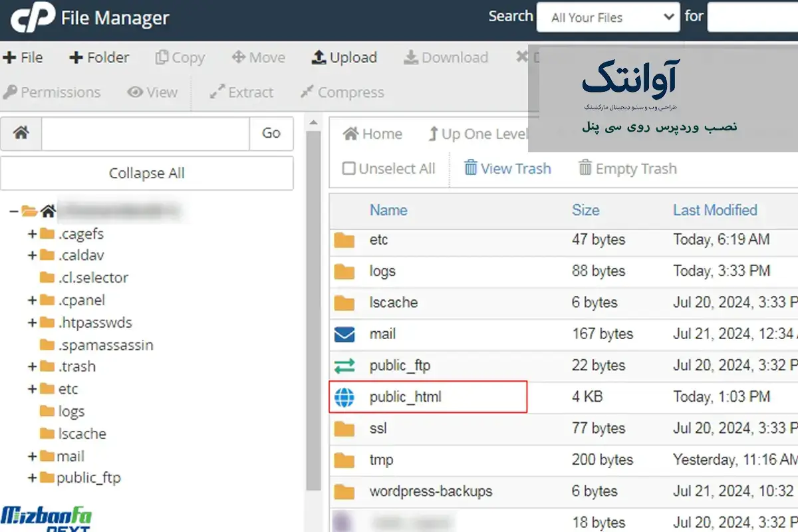Screen dimensions: 798x532
Task: Expand the .cagefs tree folder
Action: (x=31, y=234)
